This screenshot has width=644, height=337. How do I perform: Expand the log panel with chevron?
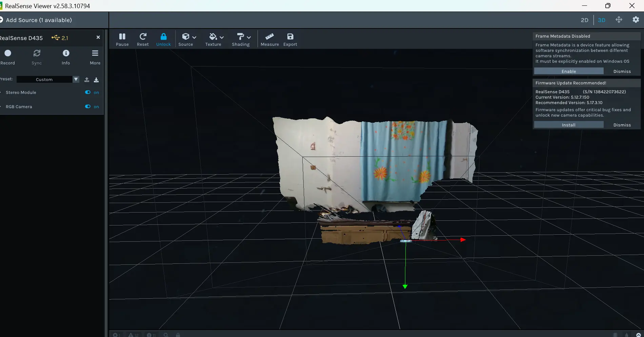[x=638, y=335]
